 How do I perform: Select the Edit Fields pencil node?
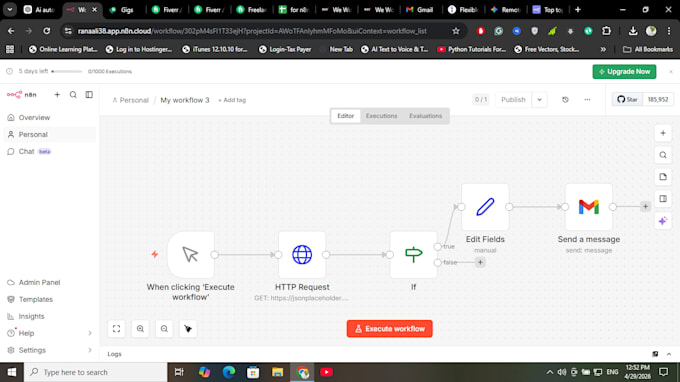[x=485, y=207]
